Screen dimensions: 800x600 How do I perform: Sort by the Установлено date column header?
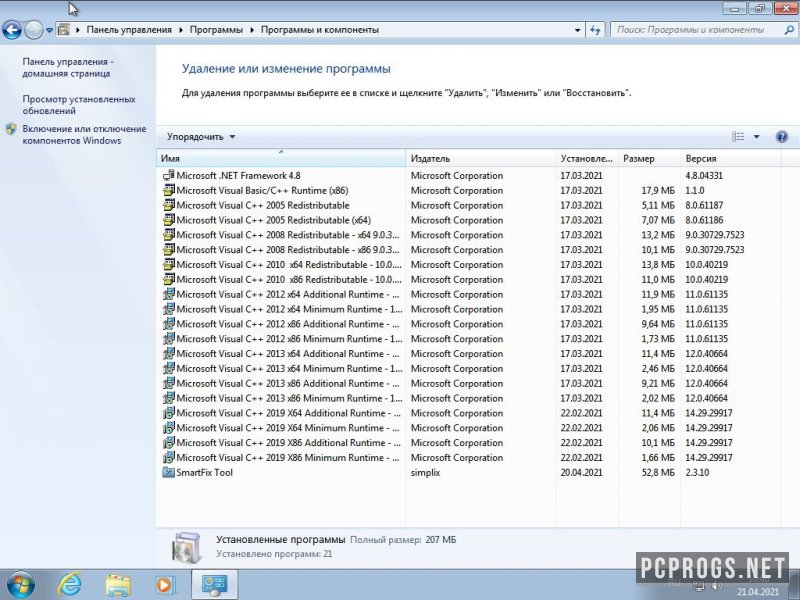pos(587,159)
